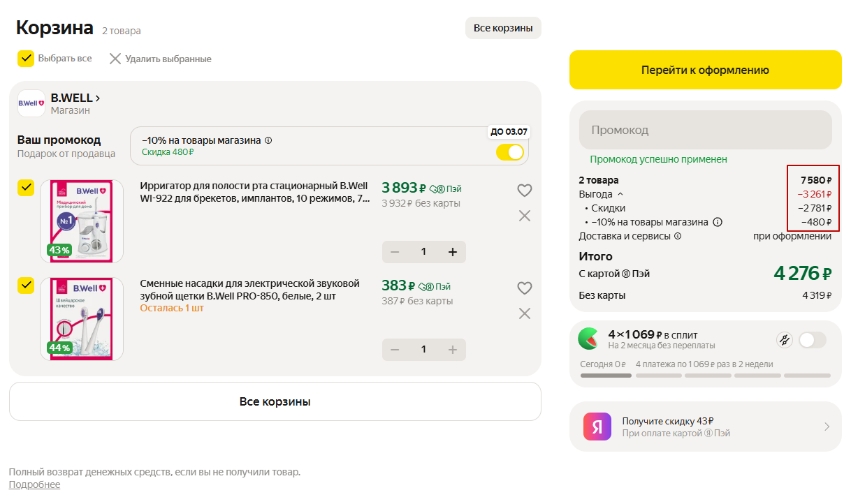Click the 44% discount badge on the brush heads

tap(59, 348)
